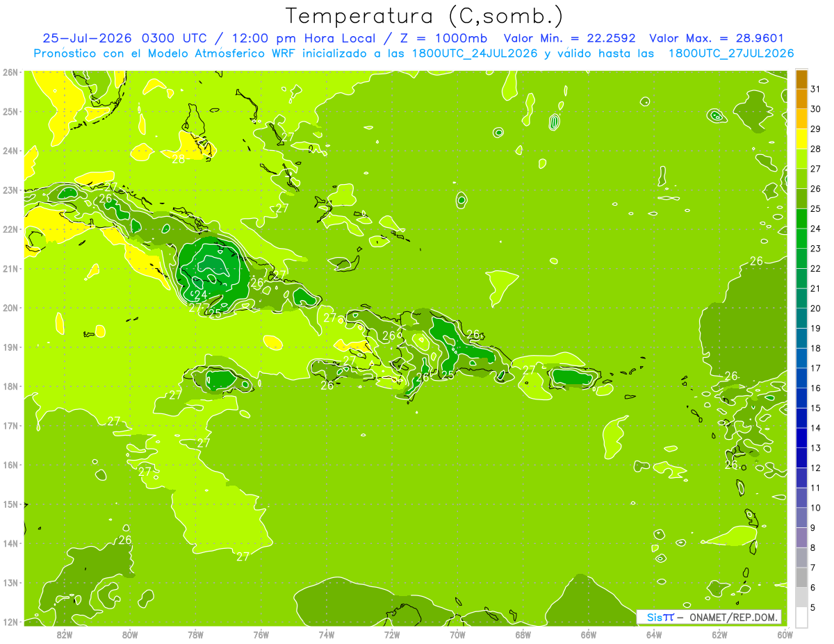Image resolution: width=834 pixels, height=644 pixels.
Task: Click the "64W" longitude axis label
Action: point(654,634)
